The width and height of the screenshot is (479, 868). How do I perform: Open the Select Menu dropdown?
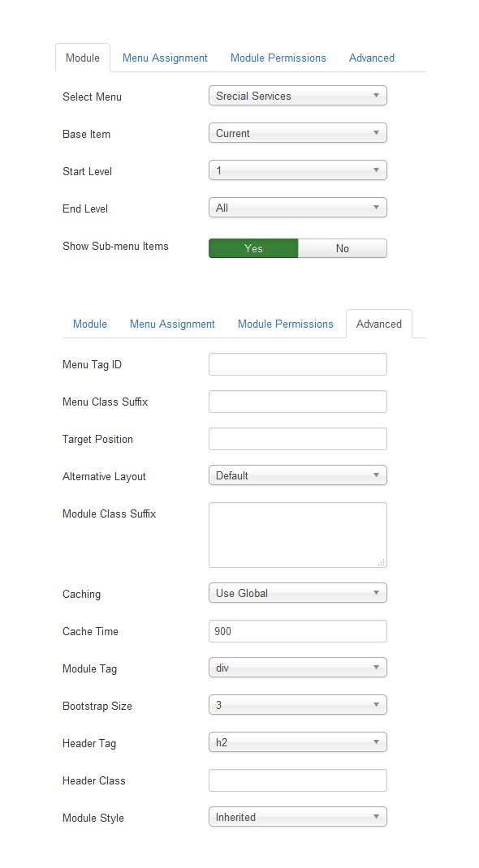click(x=297, y=96)
